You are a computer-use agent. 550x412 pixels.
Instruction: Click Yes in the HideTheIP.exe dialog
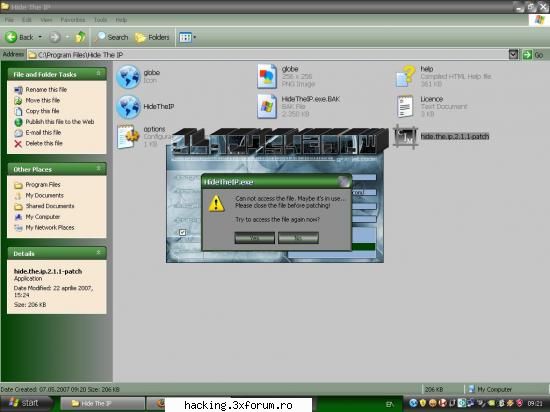254,238
